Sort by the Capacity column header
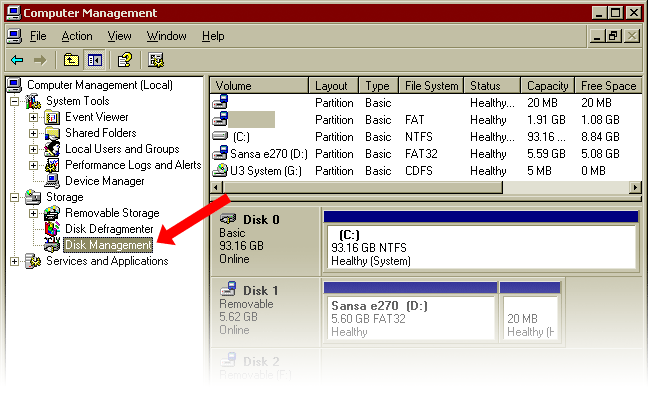The height and width of the screenshot is (417, 648). [x=547, y=86]
